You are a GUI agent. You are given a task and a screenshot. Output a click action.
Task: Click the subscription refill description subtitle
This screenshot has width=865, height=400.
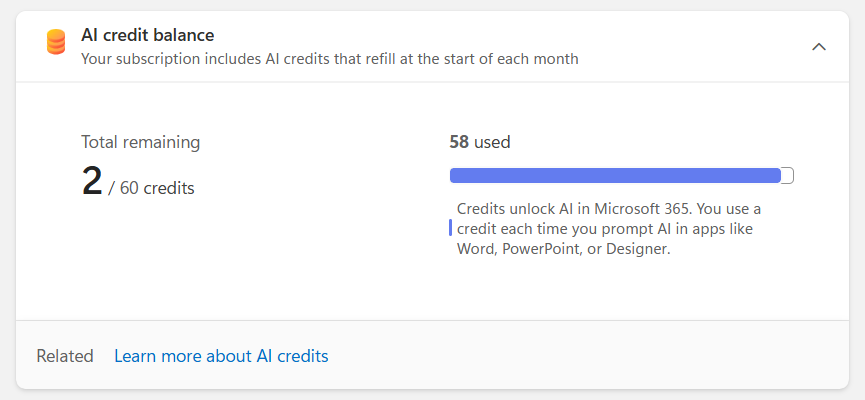coord(329,59)
